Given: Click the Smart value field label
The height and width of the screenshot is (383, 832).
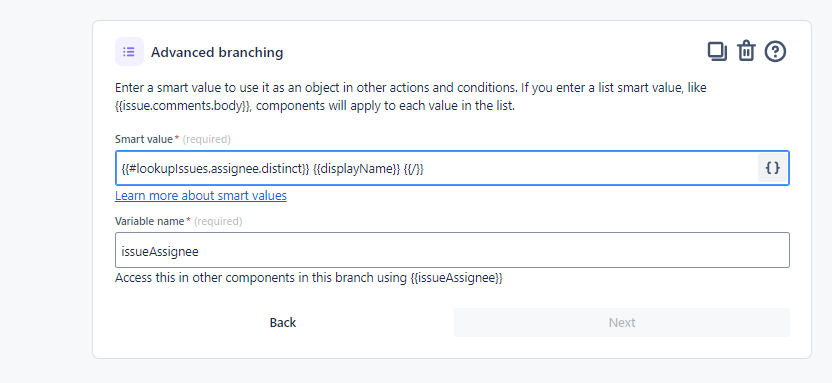Looking at the screenshot, I should [144, 140].
